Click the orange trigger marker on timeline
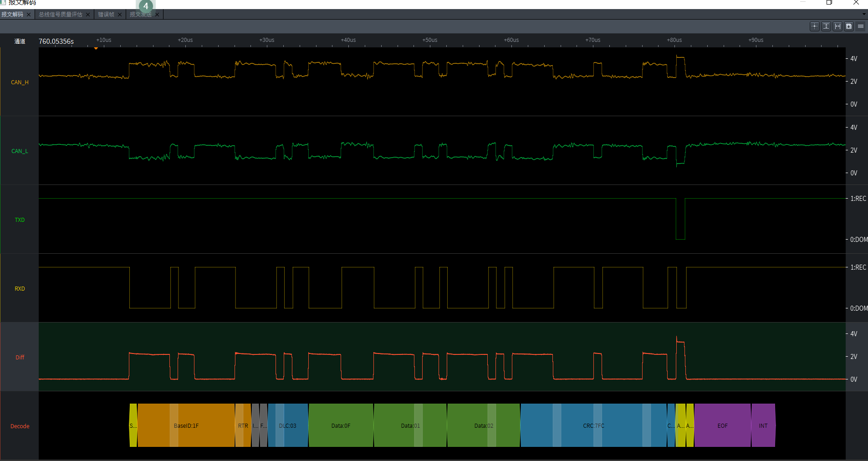The height and width of the screenshot is (461, 868). [96, 48]
